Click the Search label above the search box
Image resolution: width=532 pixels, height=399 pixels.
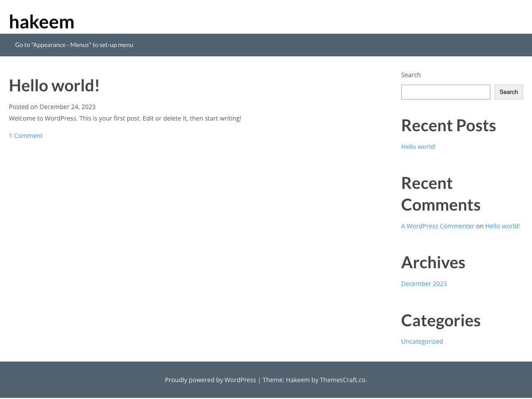[x=411, y=74]
